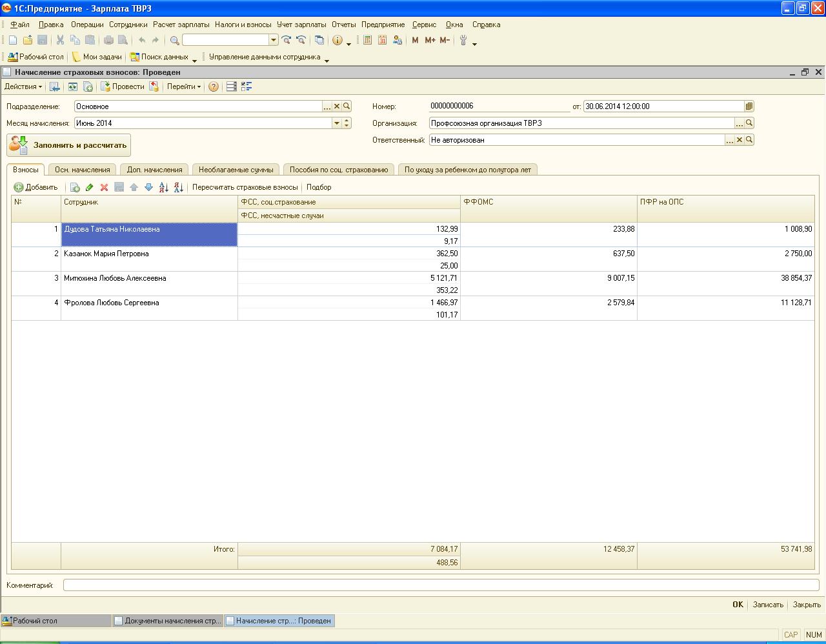Open search field dropdown in main toolbar
This screenshot has height=644, width=826.
pyautogui.click(x=274, y=40)
